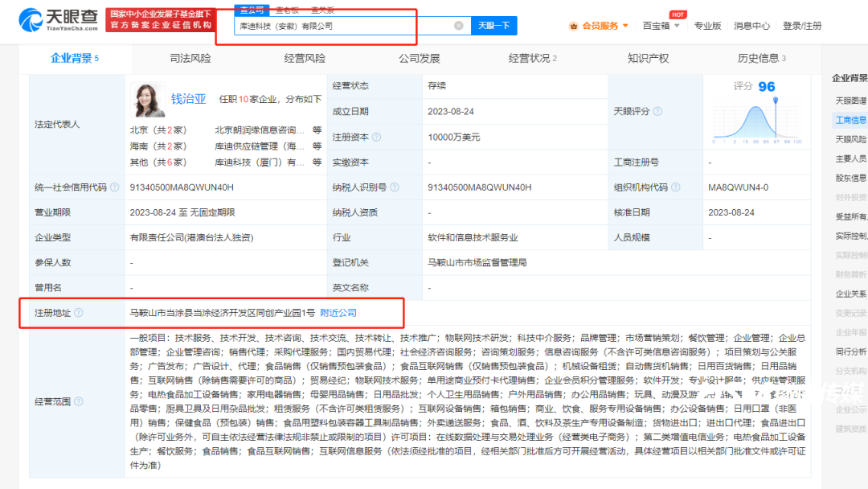Go to the 公司发展 tab
The height and width of the screenshot is (489, 868).
[419, 58]
